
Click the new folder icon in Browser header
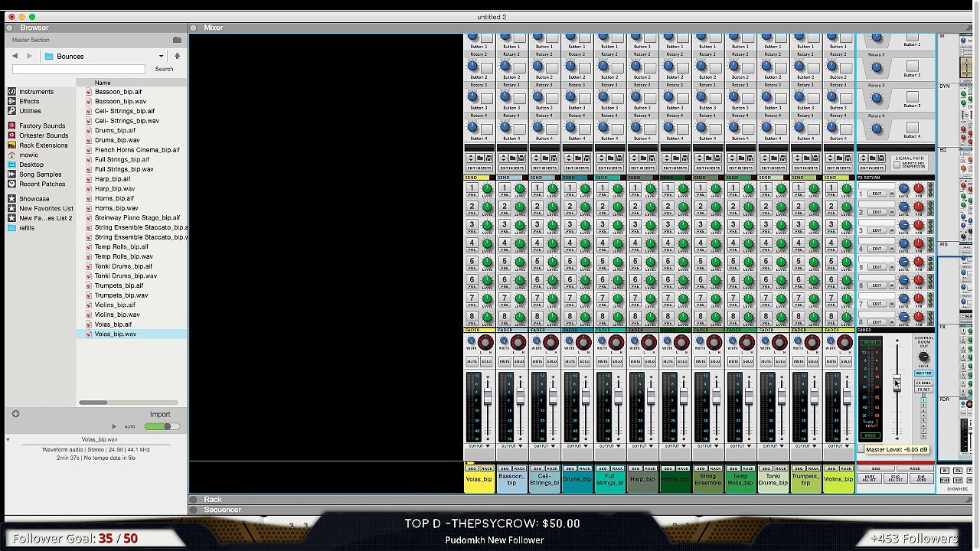(x=178, y=40)
